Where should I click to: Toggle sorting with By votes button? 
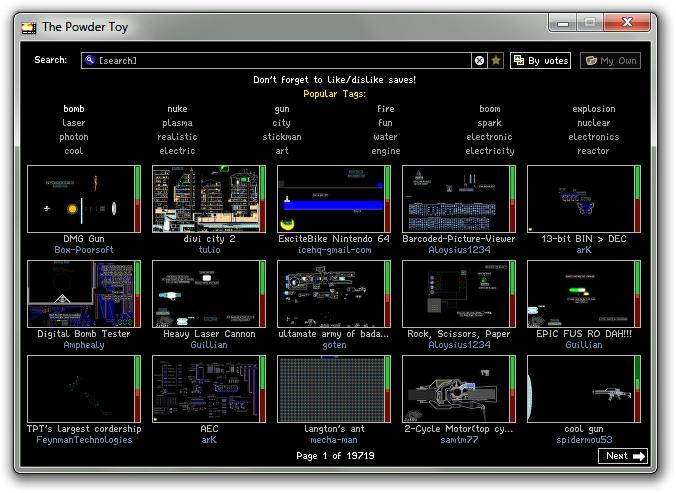[541, 61]
